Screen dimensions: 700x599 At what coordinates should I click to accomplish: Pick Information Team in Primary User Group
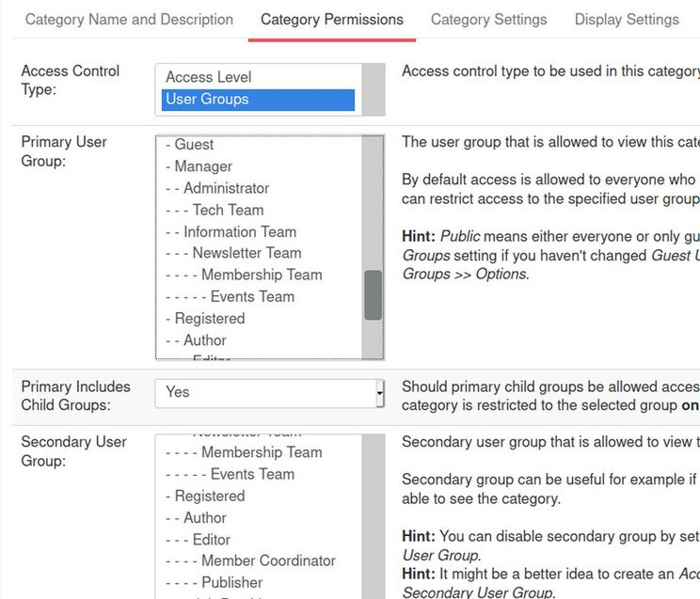click(x=239, y=231)
